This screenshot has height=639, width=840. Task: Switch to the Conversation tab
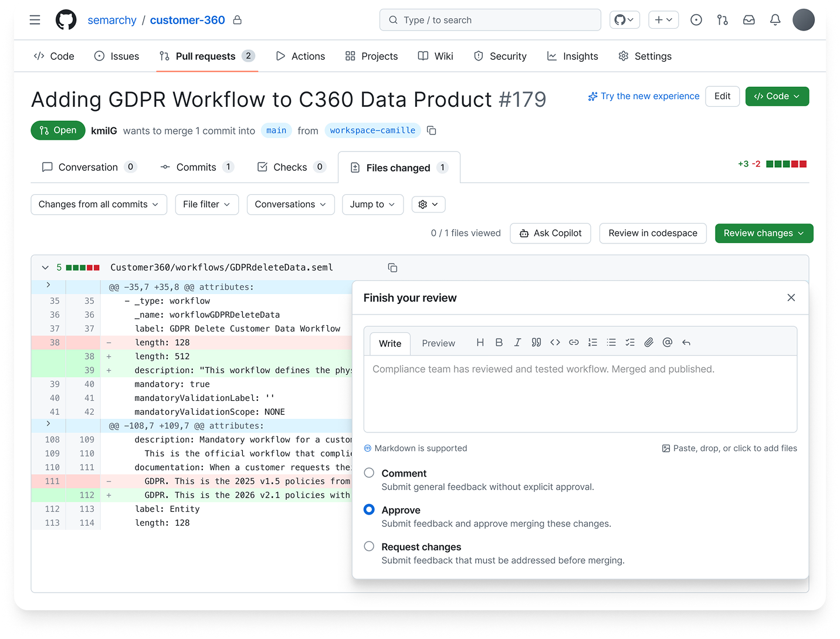coord(89,167)
